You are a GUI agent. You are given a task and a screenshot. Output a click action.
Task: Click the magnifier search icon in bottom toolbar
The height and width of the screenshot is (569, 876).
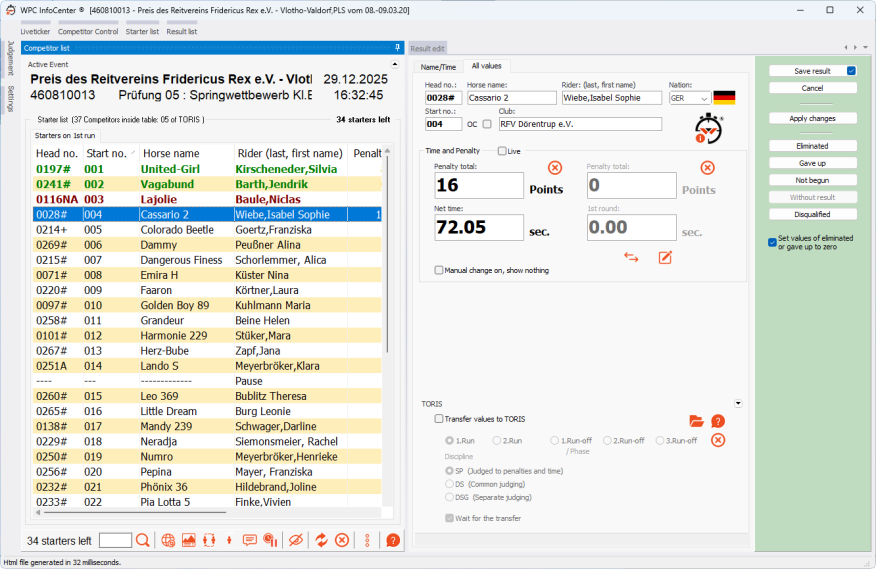point(143,540)
